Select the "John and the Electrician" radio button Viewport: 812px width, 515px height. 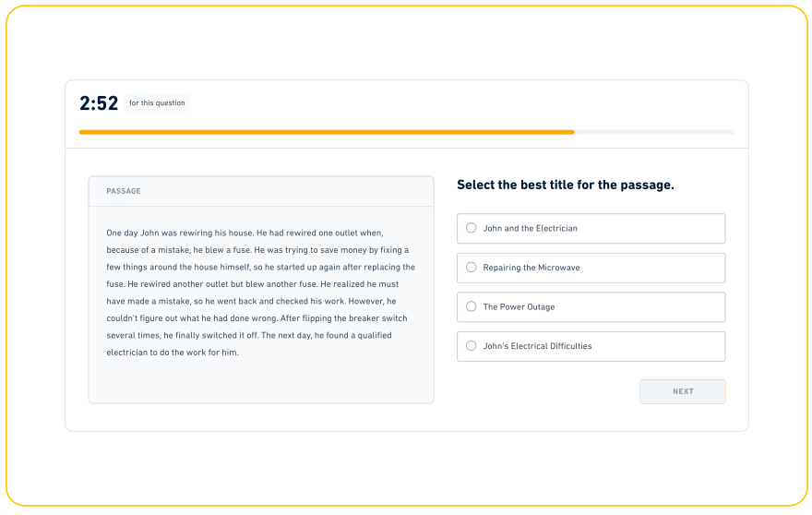pos(472,228)
